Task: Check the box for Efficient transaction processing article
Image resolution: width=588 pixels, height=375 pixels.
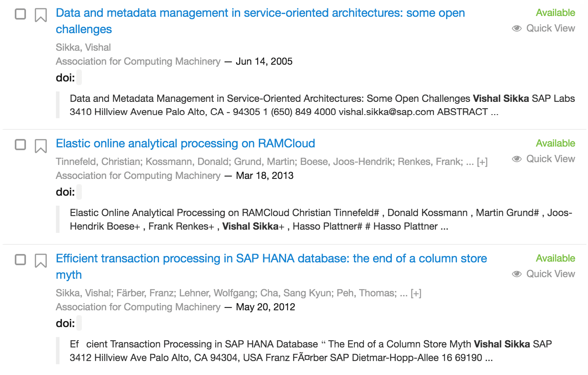Action: tap(20, 260)
